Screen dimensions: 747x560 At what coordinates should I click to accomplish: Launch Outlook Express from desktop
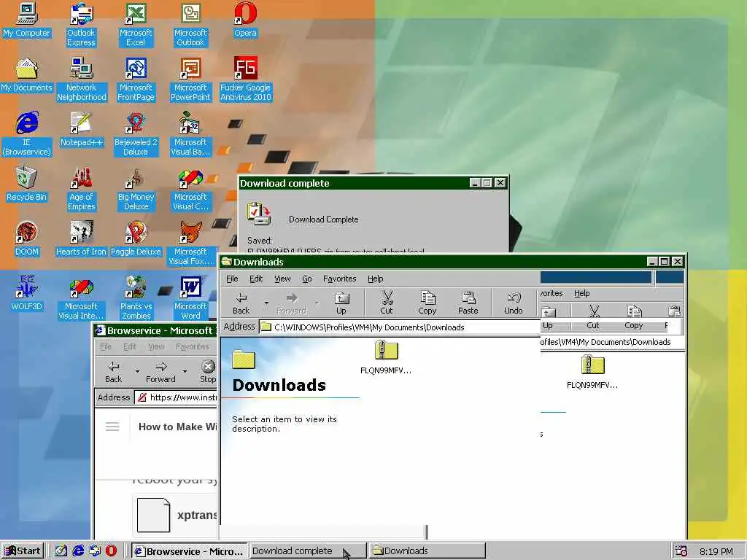tap(82, 25)
